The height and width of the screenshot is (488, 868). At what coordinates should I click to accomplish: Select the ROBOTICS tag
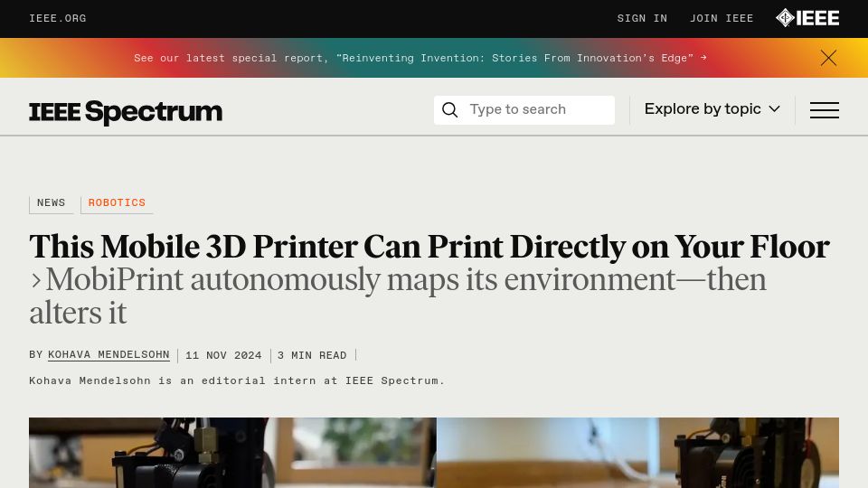pos(117,203)
